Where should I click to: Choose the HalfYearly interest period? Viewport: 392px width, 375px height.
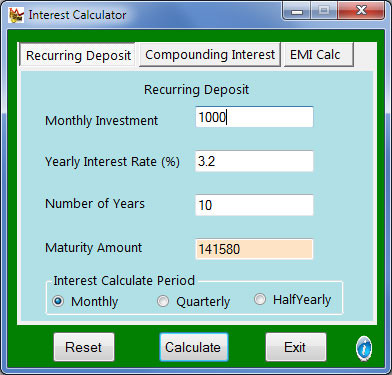pyautogui.click(x=260, y=299)
